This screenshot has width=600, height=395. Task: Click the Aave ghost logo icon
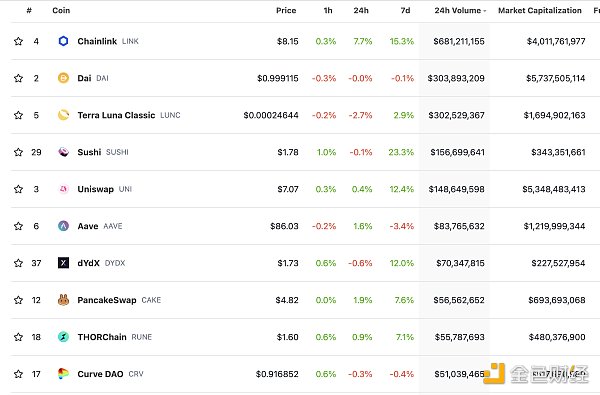(64, 226)
